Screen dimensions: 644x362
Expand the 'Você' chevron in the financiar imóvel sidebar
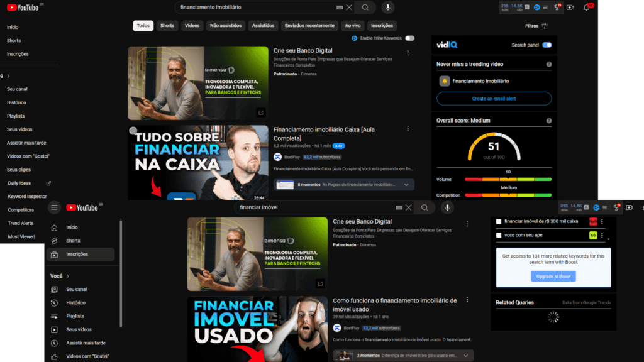(68, 277)
